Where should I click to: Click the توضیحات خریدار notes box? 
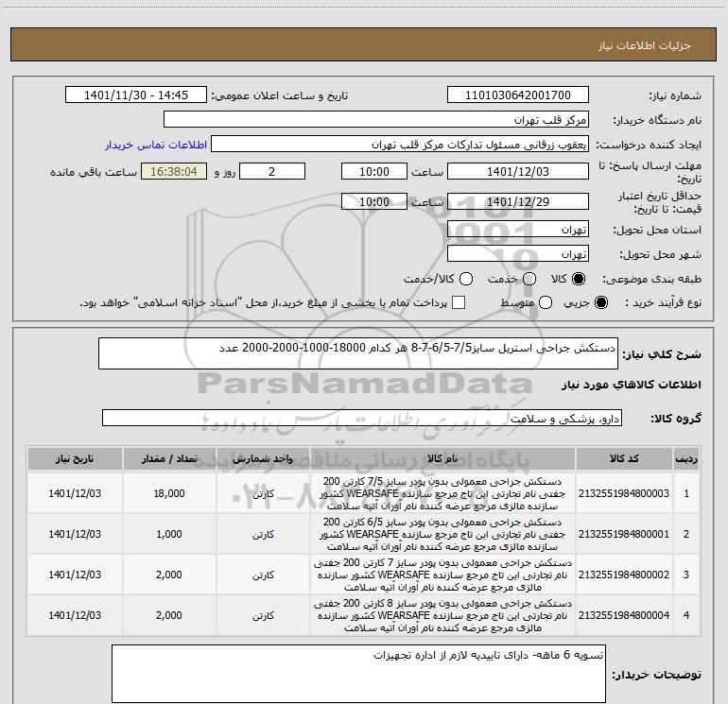click(x=358, y=674)
